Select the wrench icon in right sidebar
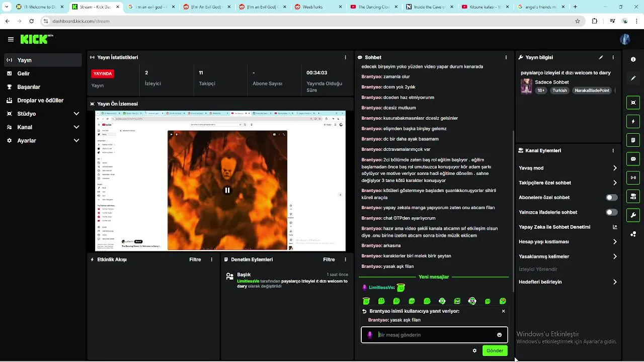The height and width of the screenshot is (362, 644). coord(633,215)
